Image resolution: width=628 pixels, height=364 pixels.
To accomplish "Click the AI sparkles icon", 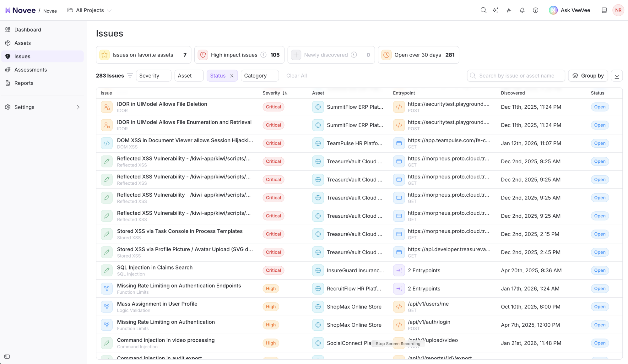I will [495, 10].
